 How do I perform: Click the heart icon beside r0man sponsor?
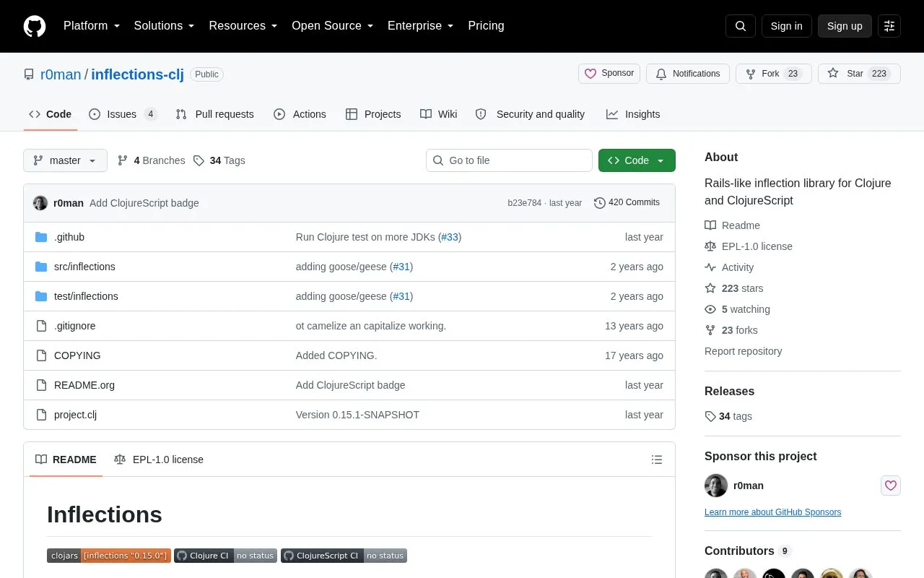[891, 486]
